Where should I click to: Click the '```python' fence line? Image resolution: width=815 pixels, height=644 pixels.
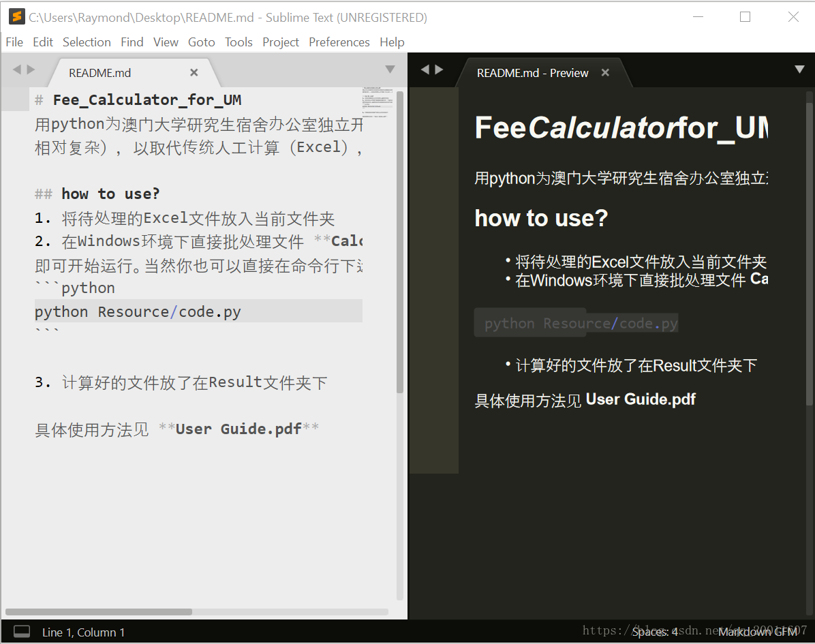coord(75,288)
